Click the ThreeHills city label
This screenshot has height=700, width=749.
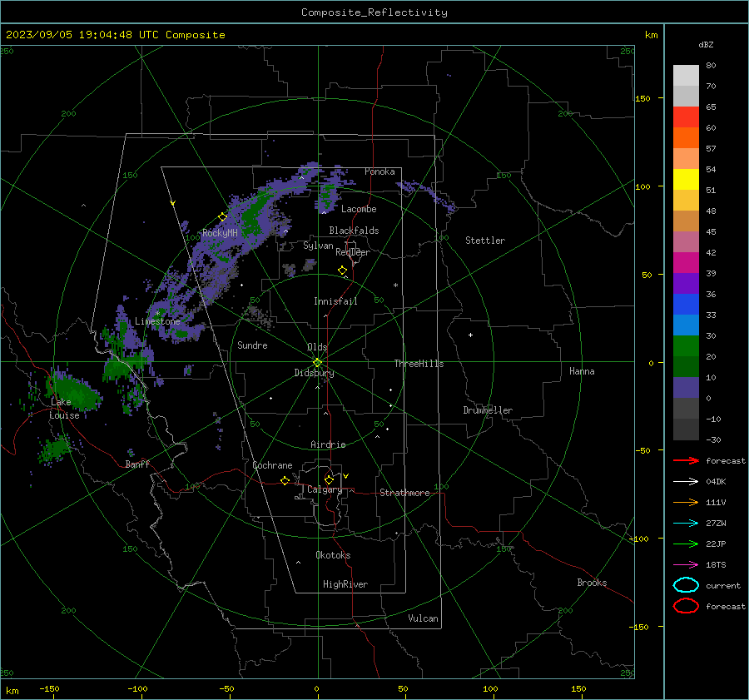(x=419, y=364)
